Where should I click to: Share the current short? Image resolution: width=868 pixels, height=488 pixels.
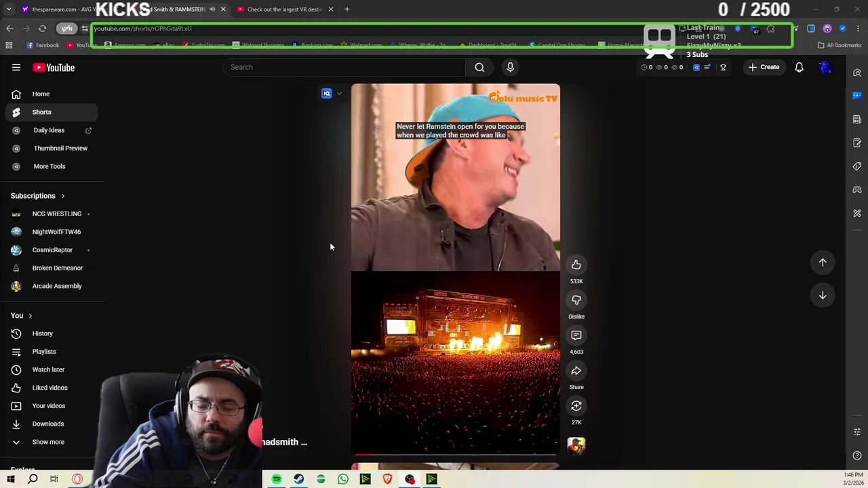point(576,371)
